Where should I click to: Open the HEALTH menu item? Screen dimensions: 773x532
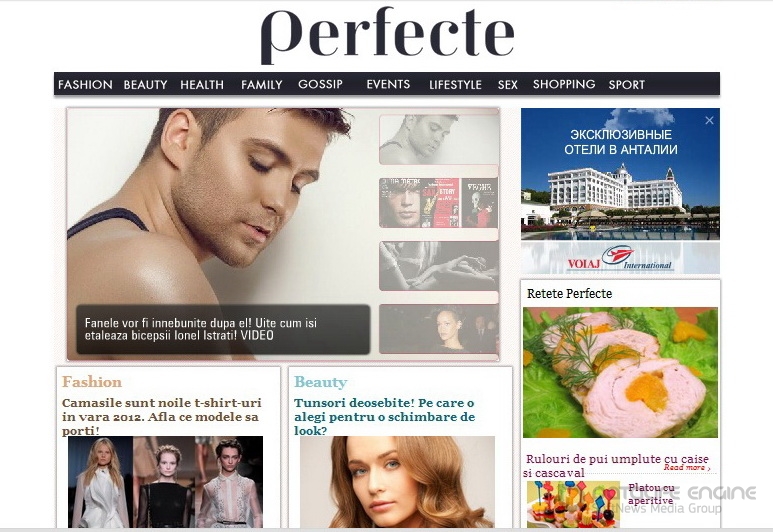(202, 84)
